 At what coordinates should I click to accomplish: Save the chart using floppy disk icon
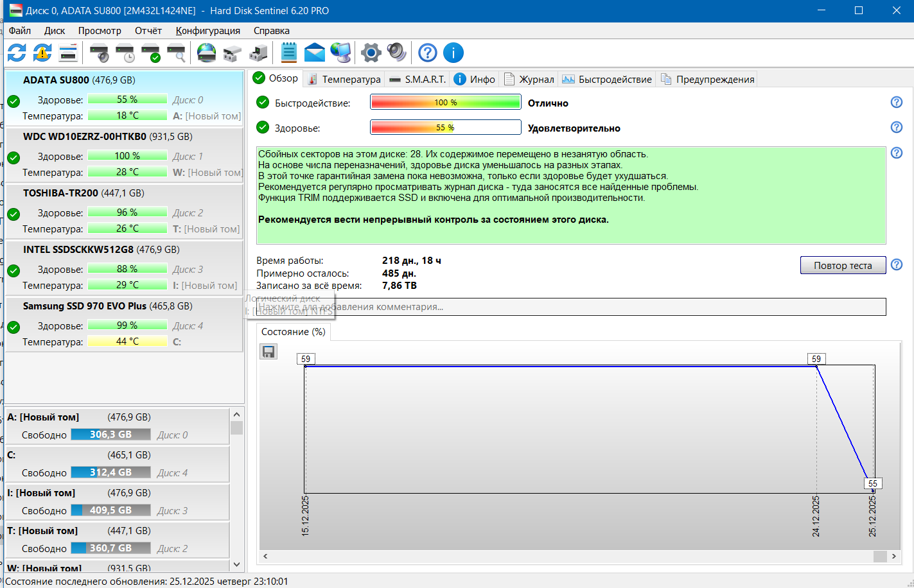click(268, 351)
